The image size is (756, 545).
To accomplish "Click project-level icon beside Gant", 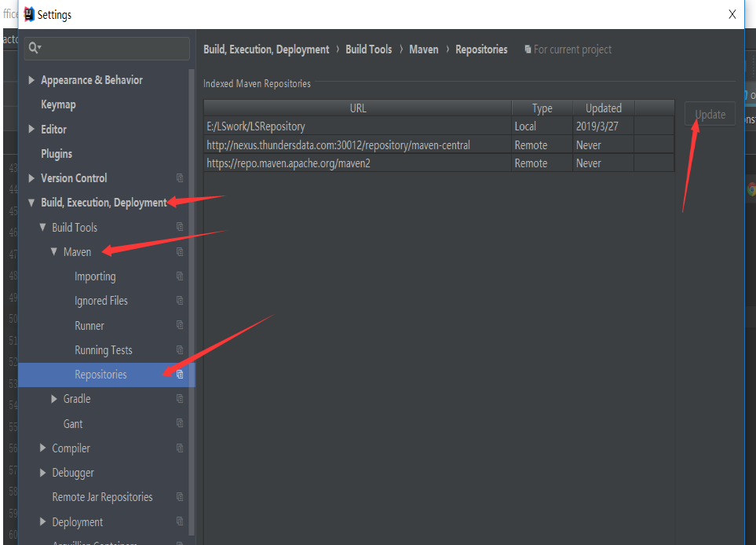I will coord(180,423).
